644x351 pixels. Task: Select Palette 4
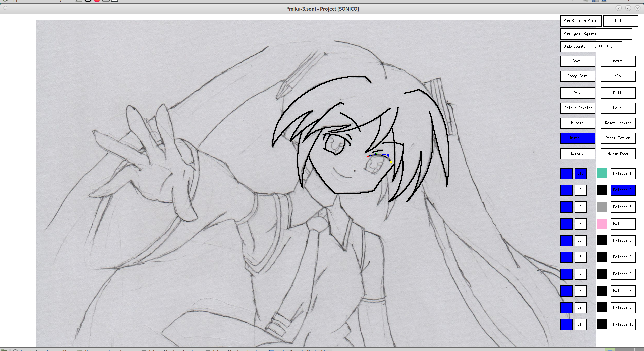pyautogui.click(x=623, y=224)
